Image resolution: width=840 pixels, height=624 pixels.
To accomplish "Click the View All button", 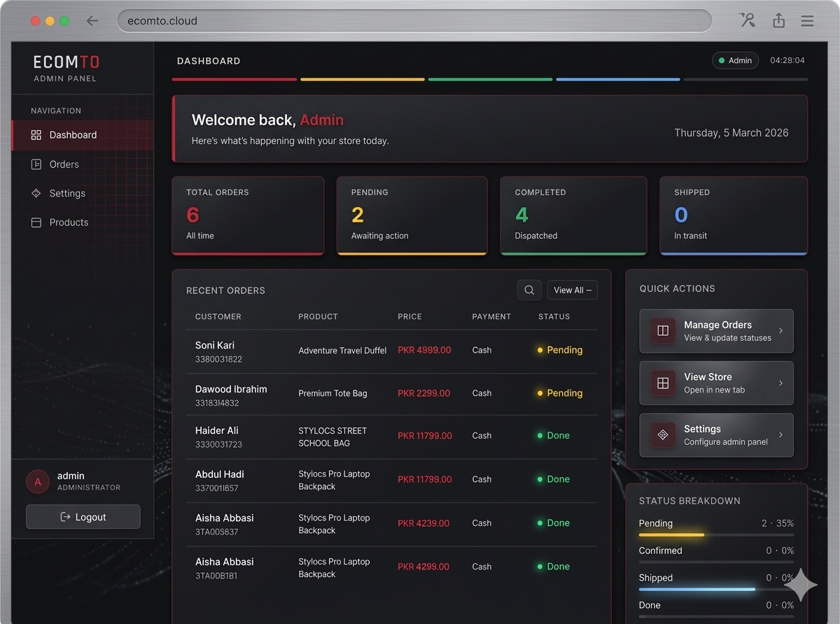I will [573, 290].
